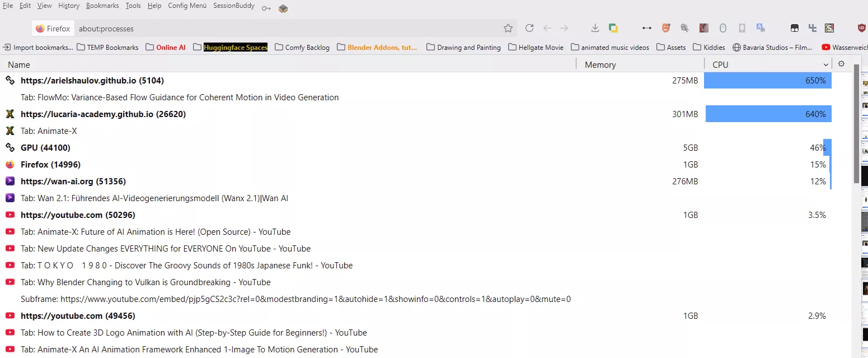Open the Blender Addons bookmarks folder
The width and height of the screenshot is (868, 358).
[x=377, y=48]
